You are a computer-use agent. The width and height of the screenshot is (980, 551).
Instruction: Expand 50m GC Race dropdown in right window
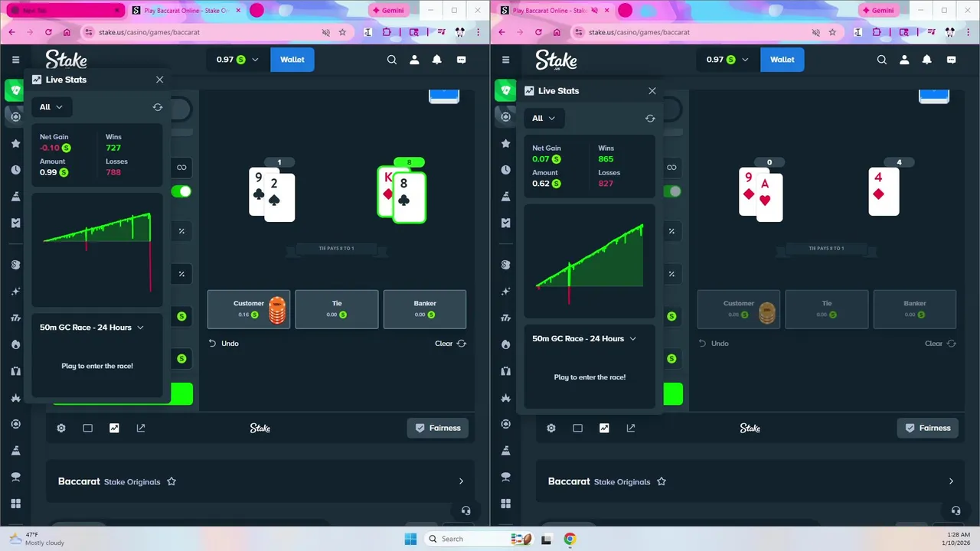tap(584, 338)
